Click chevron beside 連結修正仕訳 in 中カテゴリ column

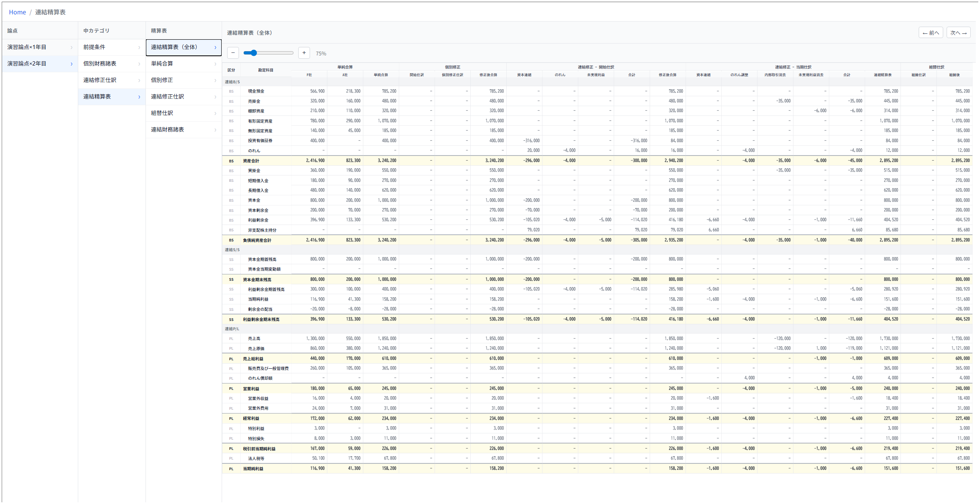click(139, 80)
